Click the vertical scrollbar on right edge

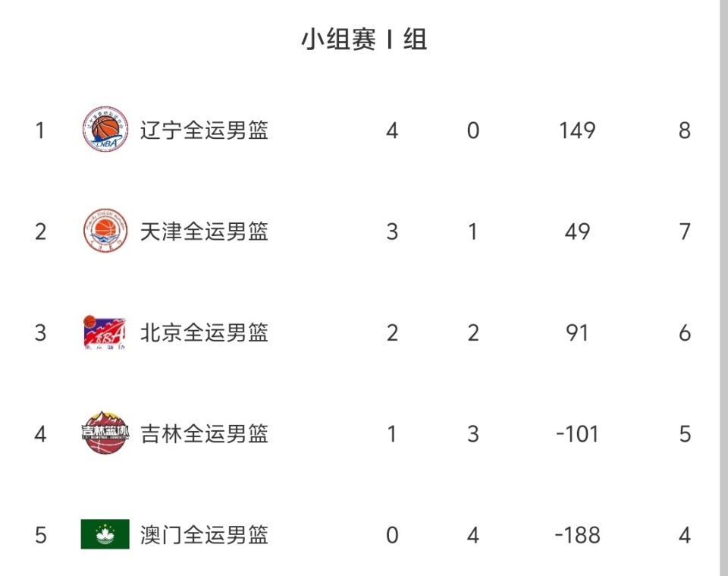pos(723,288)
